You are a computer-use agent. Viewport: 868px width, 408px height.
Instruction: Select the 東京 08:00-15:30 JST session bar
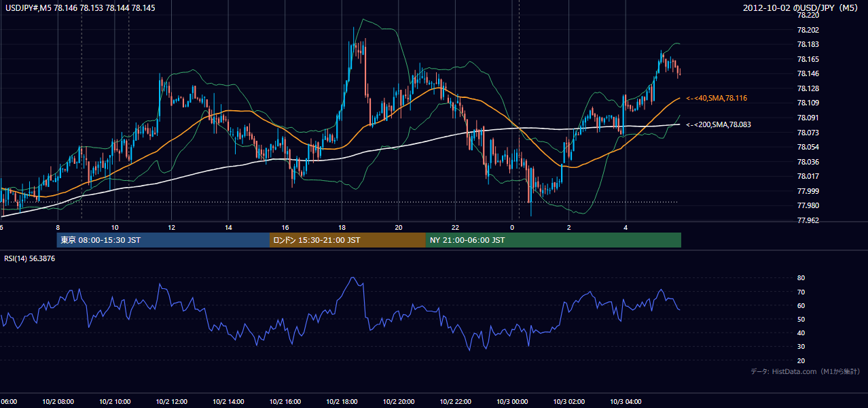163,240
